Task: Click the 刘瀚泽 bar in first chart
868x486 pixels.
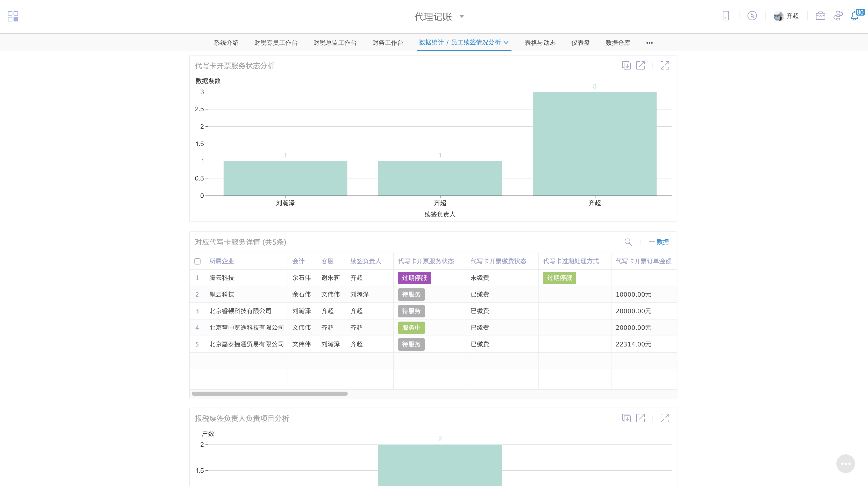Action: [x=285, y=178]
